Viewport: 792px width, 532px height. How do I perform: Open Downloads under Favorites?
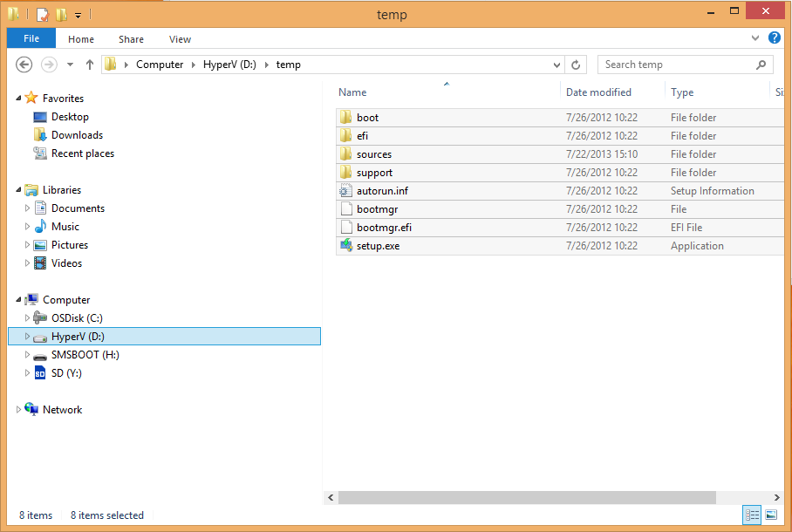(x=78, y=135)
